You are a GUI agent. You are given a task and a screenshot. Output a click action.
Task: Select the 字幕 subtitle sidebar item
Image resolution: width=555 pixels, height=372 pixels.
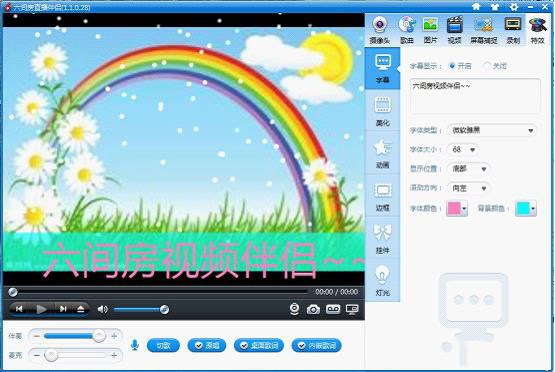click(x=383, y=68)
